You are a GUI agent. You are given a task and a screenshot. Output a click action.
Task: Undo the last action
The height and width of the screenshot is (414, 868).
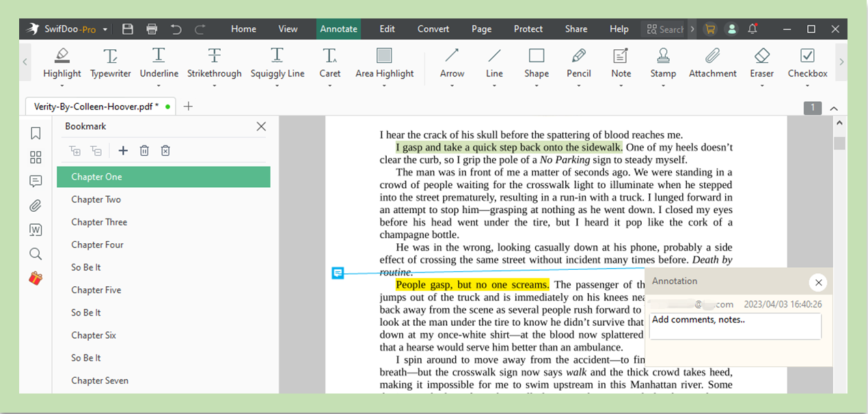click(x=176, y=29)
